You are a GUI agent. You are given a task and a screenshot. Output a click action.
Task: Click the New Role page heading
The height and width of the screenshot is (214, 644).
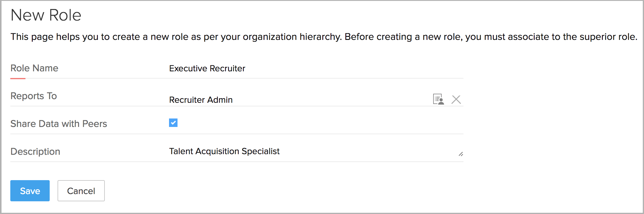point(46,15)
